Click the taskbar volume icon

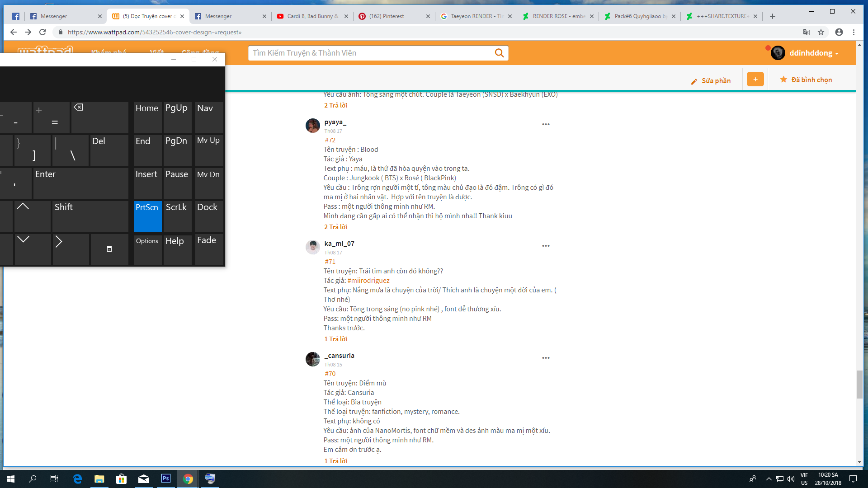tap(791, 479)
